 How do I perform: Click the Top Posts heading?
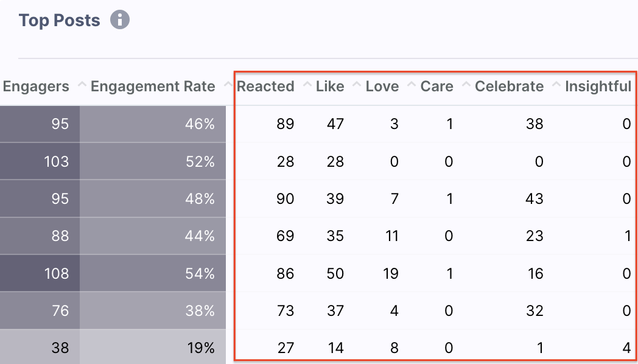60,20
